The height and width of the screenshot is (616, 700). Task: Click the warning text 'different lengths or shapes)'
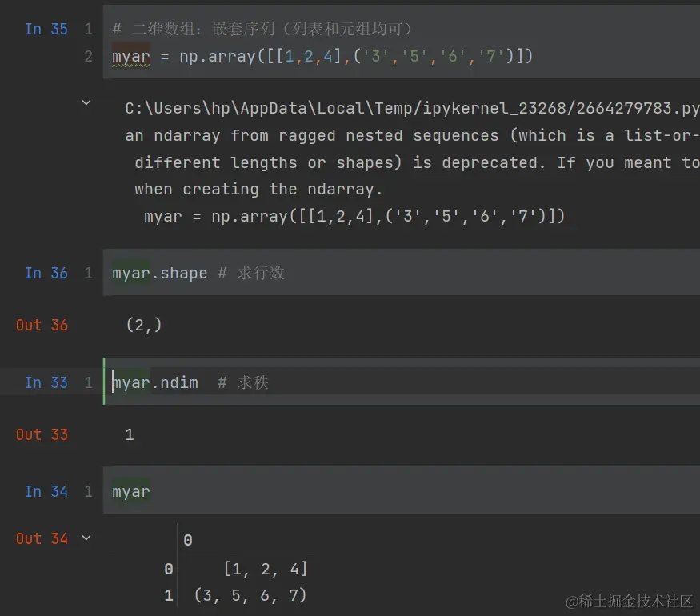268,162
